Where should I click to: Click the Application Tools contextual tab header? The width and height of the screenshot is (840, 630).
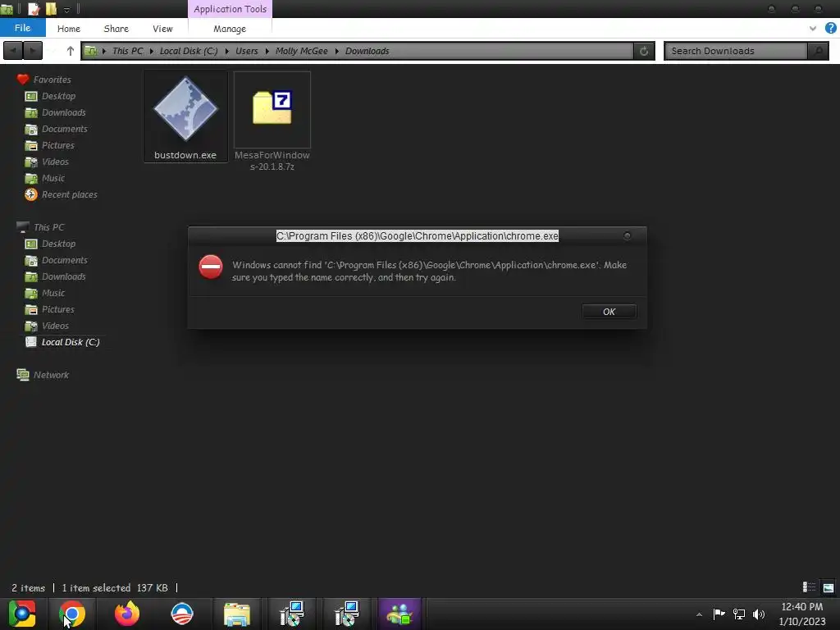(x=230, y=9)
